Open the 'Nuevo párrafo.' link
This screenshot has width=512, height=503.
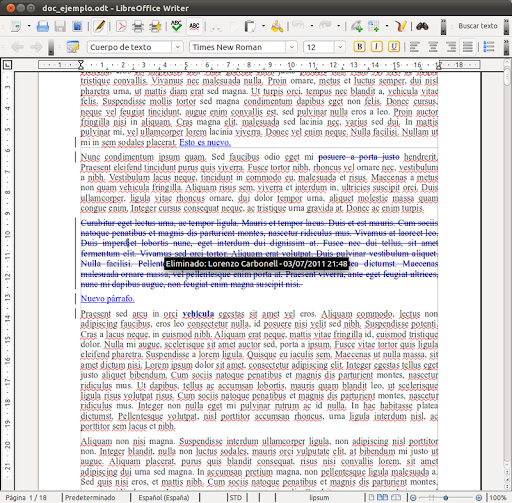[x=108, y=298]
